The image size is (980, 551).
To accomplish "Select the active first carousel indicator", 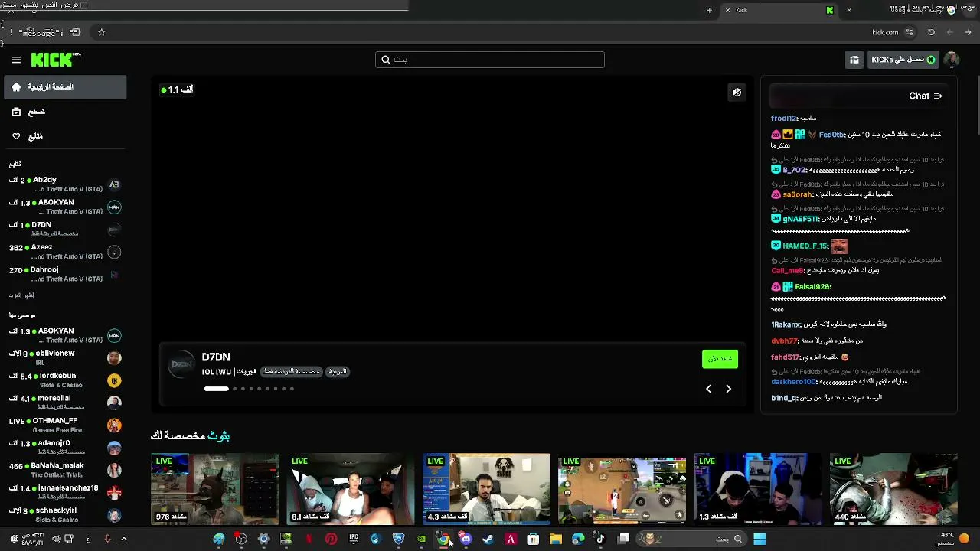I will click(x=216, y=389).
